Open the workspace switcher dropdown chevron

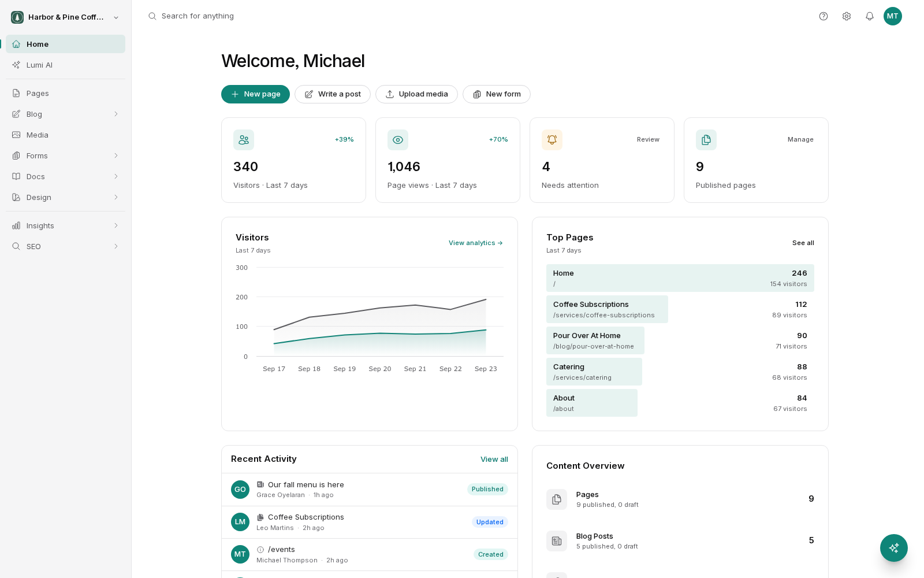coord(116,17)
